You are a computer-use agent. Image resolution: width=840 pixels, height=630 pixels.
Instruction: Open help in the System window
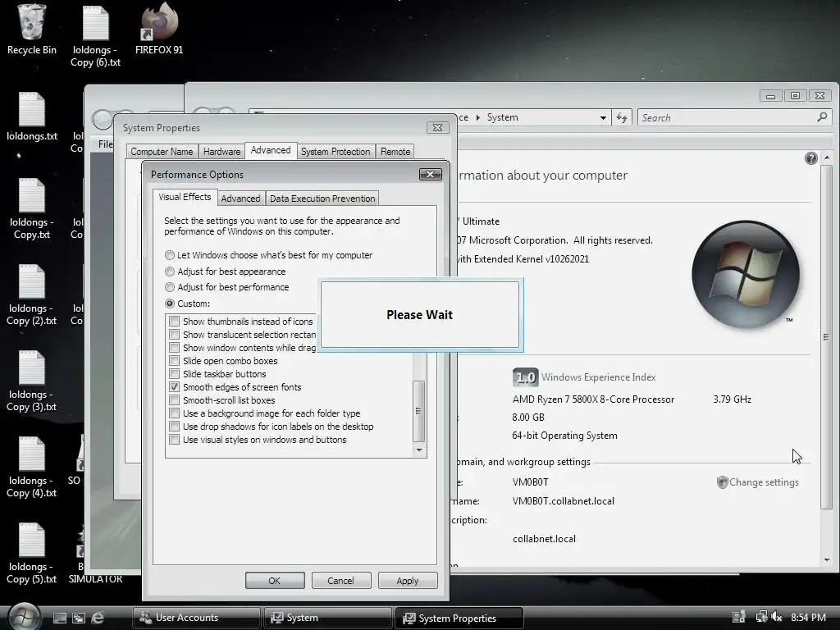pos(811,158)
